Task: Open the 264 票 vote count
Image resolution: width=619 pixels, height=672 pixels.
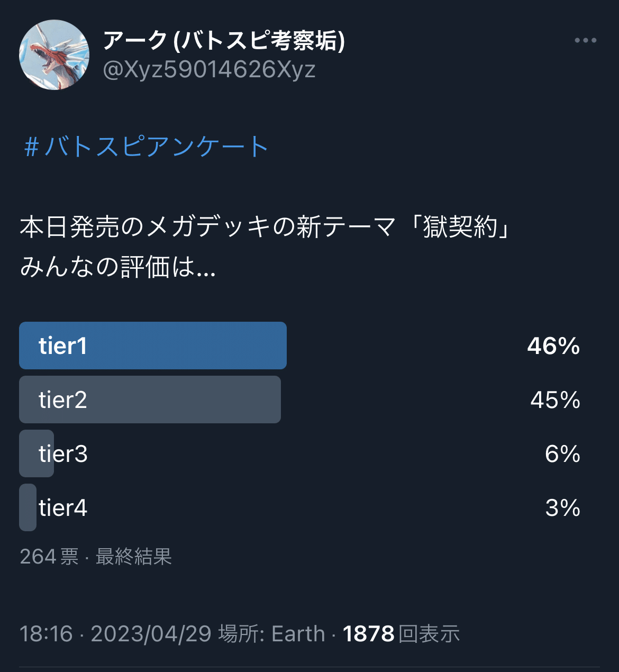Action: (49, 557)
